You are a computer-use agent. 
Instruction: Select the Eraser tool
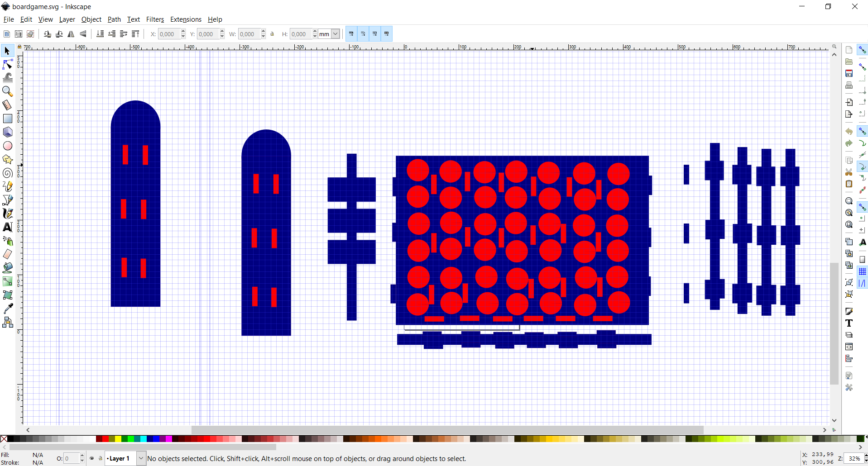(7, 254)
